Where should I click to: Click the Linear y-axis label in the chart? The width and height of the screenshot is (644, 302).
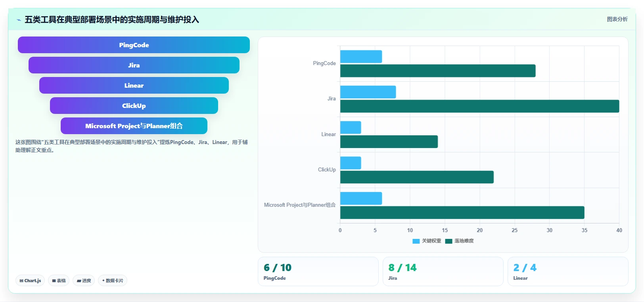(328, 135)
